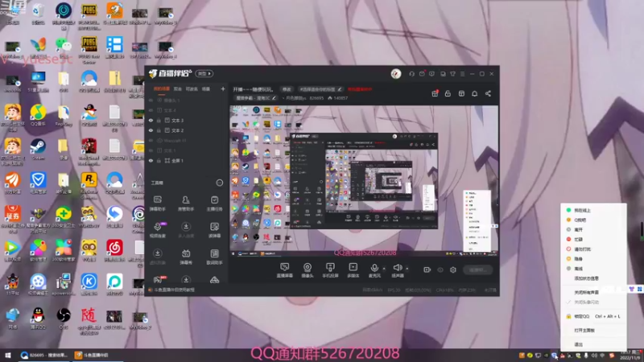The width and height of the screenshot is (644, 362).
Task: Open stream settings gear icon
Action: click(453, 269)
